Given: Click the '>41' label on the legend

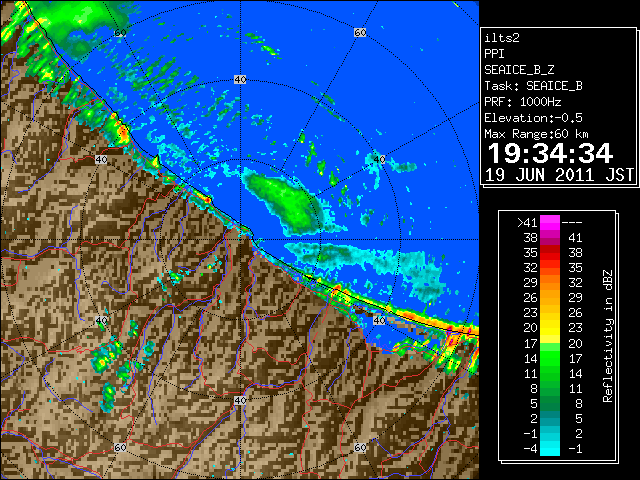Looking at the screenshot, I should coord(527,223).
